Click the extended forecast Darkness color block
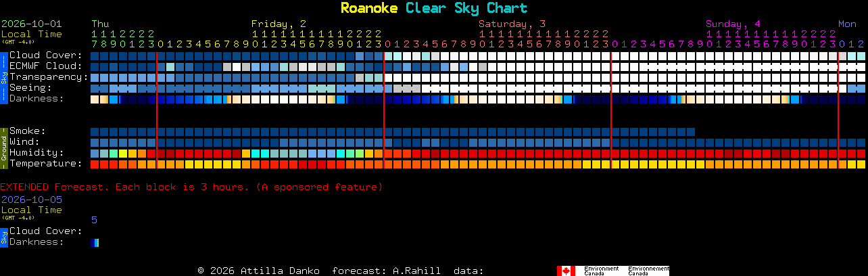The width and height of the screenshot is (868, 276). coord(95,242)
